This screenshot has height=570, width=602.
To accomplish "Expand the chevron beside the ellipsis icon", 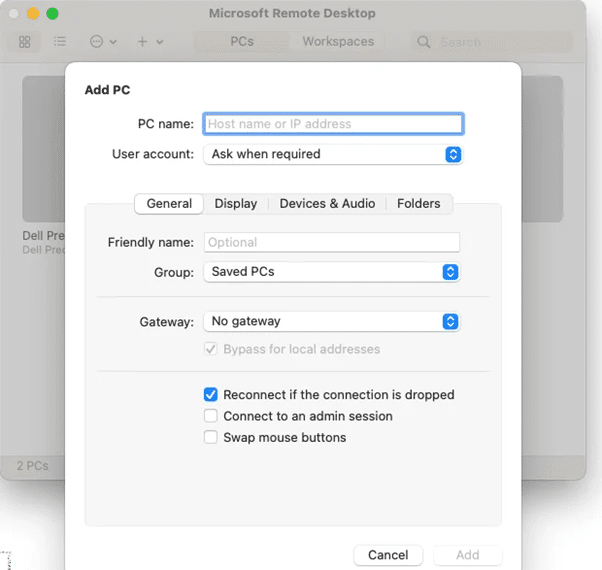I will pos(113,42).
